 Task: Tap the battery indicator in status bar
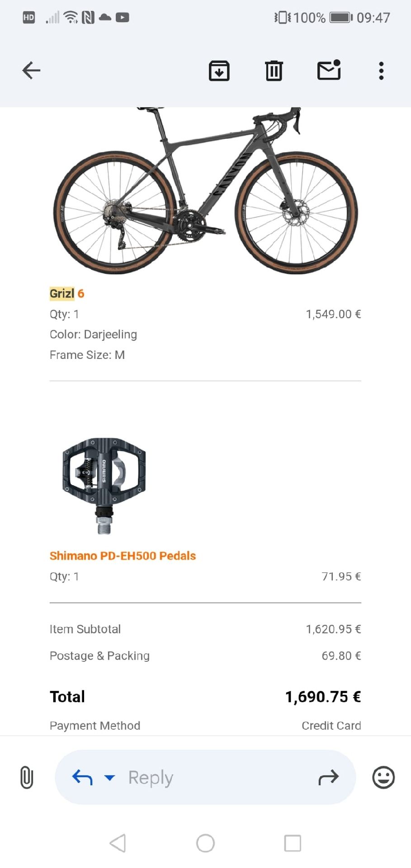click(341, 18)
